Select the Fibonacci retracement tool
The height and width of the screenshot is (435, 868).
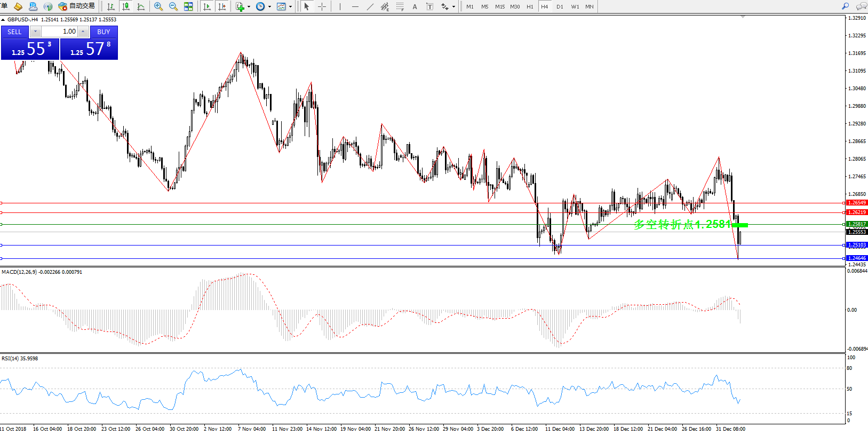(x=400, y=6)
